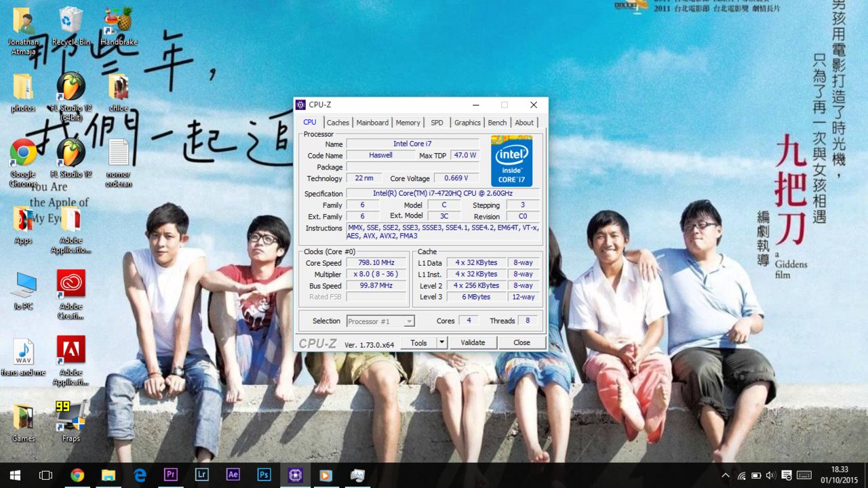Open the frans and me WAV file
868x488 pixels.
23,357
